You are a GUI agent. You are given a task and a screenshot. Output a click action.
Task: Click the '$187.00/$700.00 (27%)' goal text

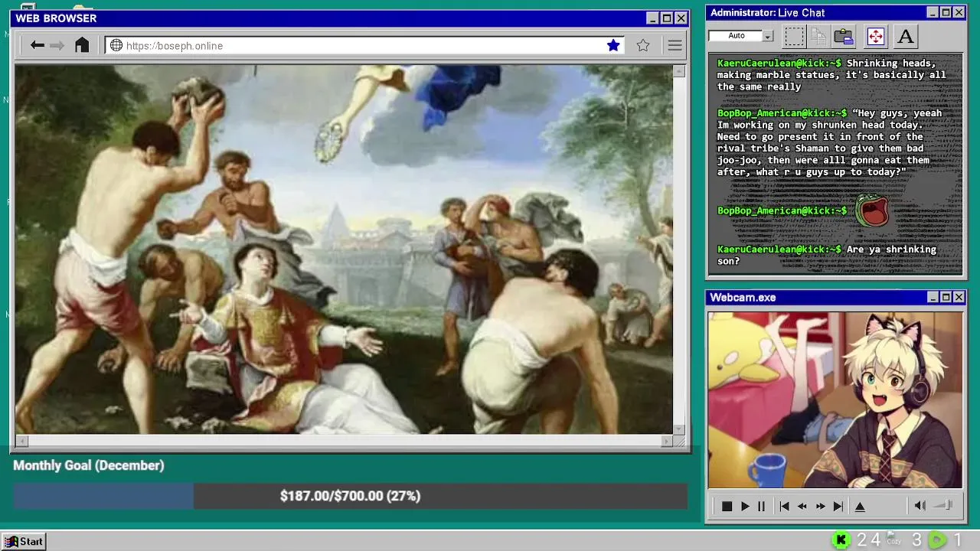point(350,496)
